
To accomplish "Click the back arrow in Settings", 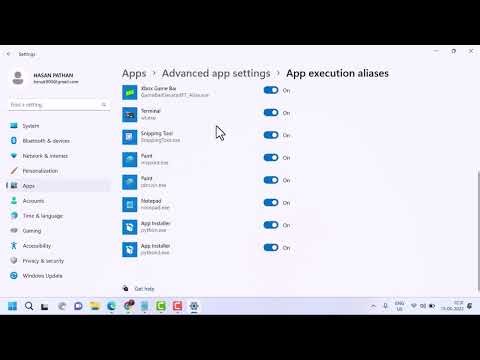I will click(8, 54).
